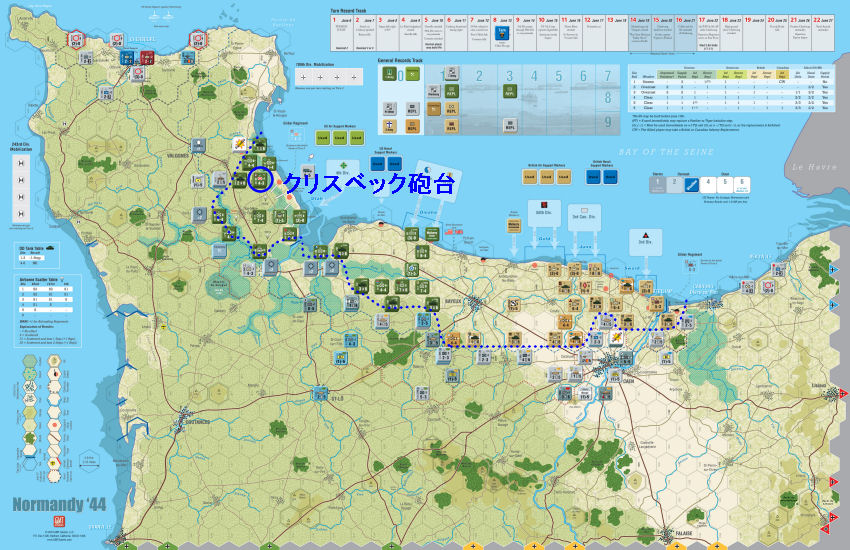Click turn box 5 on the Turn Record Track
The width and height of the screenshot is (850, 550).
434,34
